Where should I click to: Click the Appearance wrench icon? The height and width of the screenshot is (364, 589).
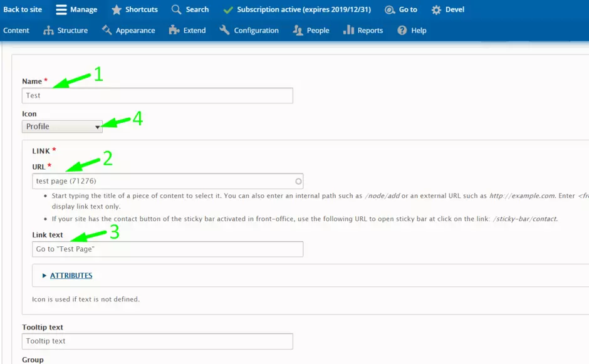tap(107, 31)
